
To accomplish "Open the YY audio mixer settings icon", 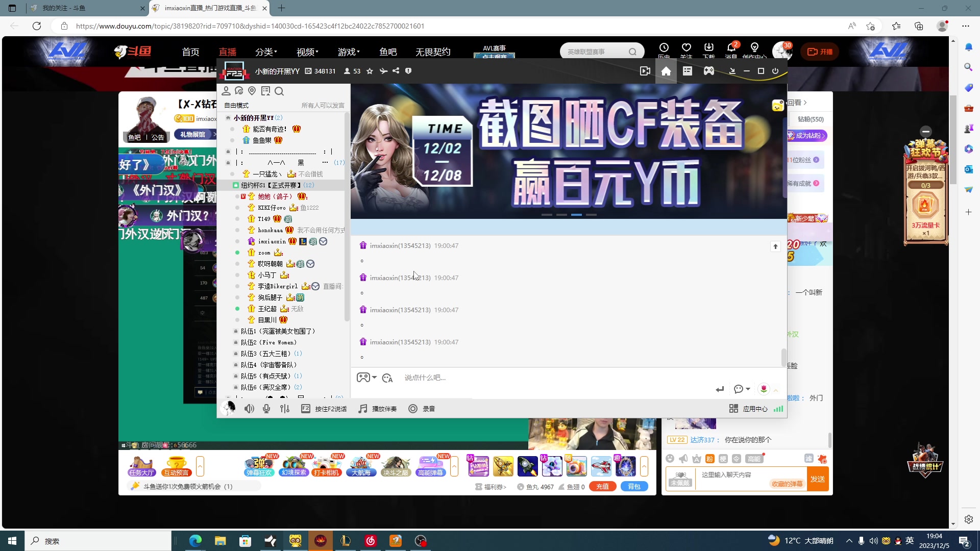I will (285, 409).
